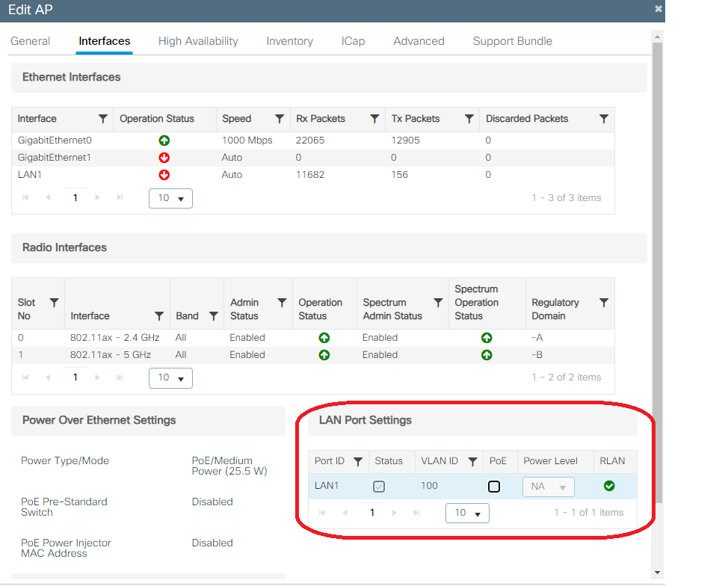Click the Spectrum Operation Status column header
Screen dimensions: 728x586
coord(476,303)
